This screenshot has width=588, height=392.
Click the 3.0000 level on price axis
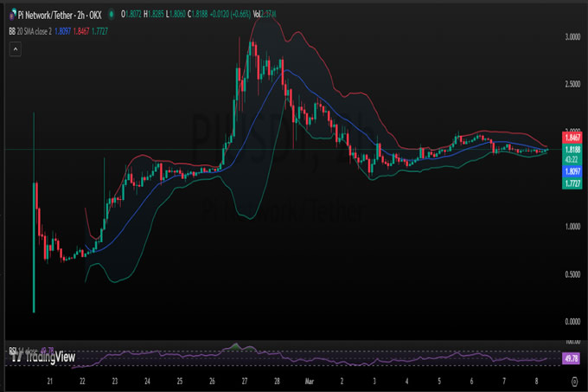(x=572, y=37)
